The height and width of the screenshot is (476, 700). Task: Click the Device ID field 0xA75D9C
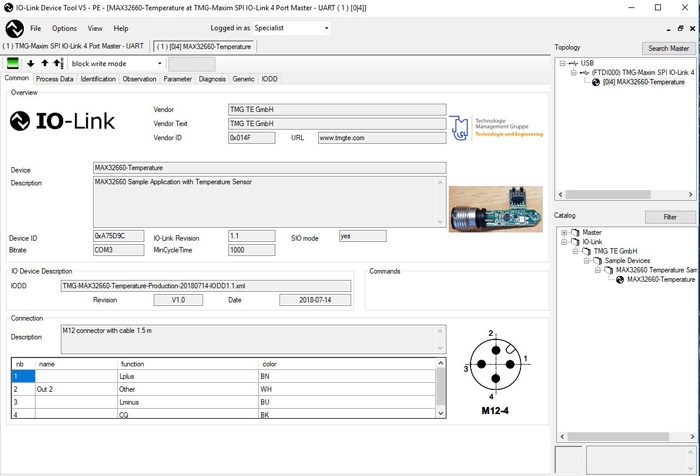coord(118,236)
